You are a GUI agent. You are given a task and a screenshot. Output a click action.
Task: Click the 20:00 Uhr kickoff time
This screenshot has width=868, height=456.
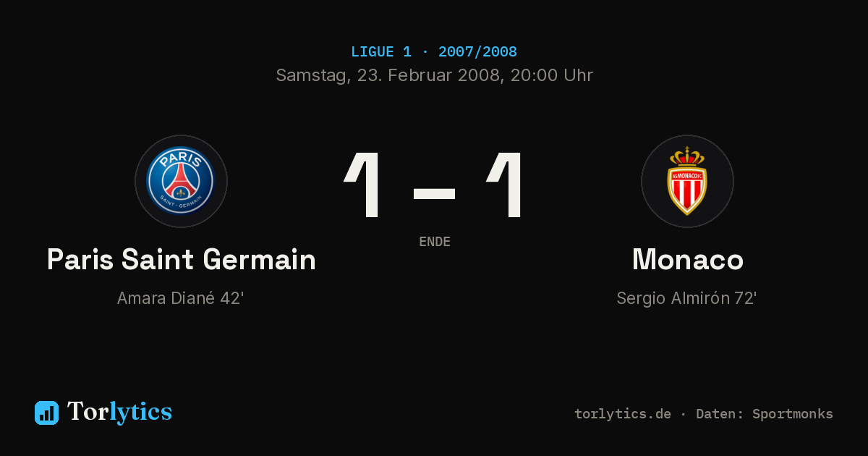click(552, 75)
